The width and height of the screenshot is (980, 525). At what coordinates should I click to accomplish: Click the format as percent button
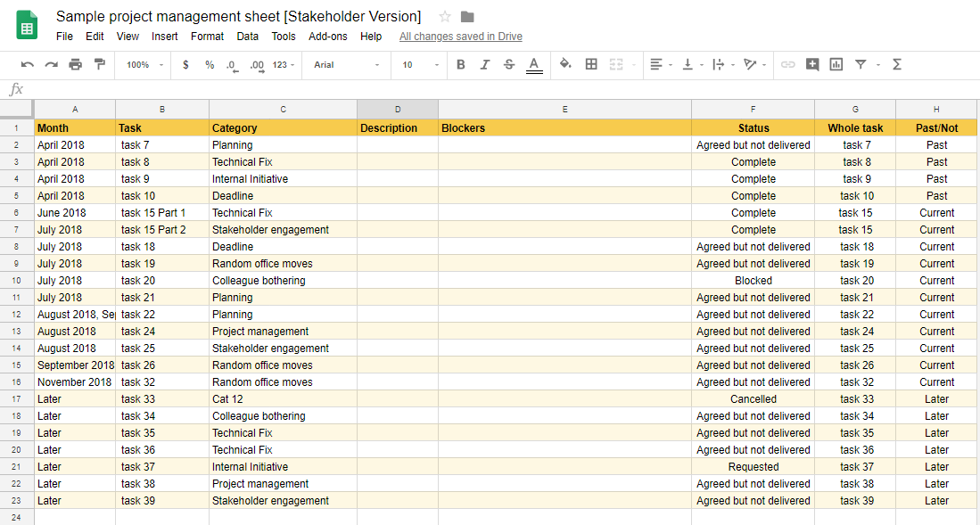click(x=210, y=65)
